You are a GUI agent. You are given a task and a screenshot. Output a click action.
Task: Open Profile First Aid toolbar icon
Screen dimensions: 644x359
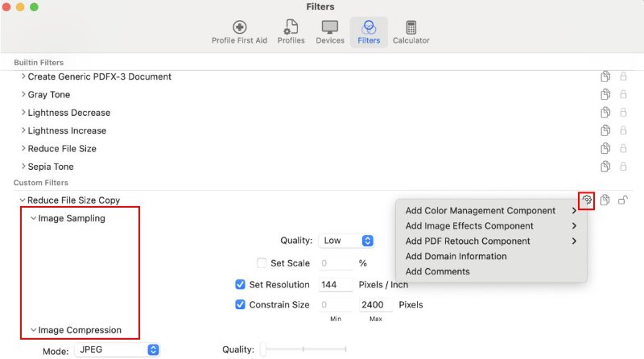click(239, 32)
